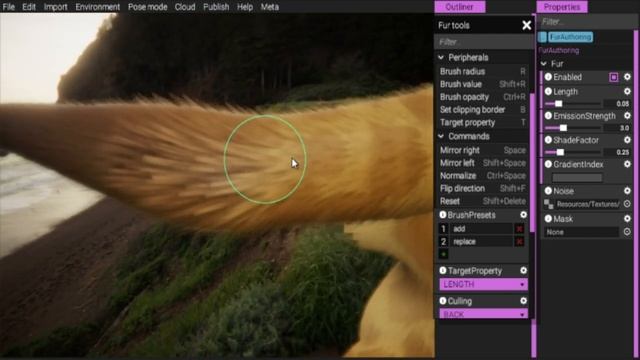This screenshot has width=640, height=360.
Task: Open Enabled property gear settings
Action: point(627,77)
